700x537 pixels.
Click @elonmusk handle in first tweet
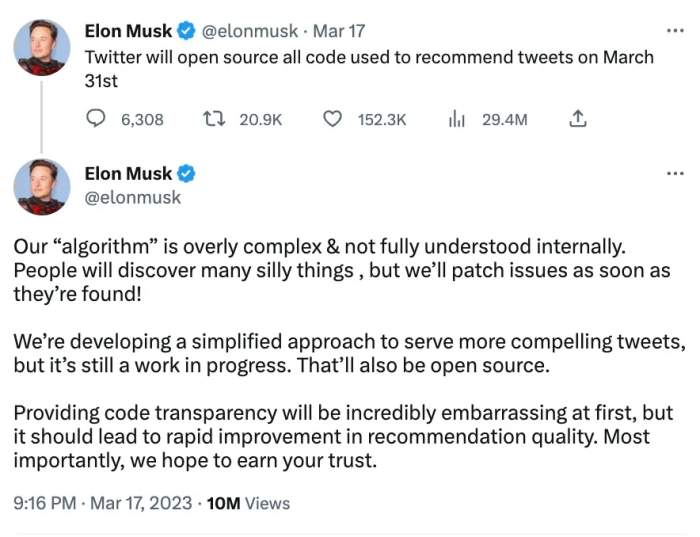click(250, 31)
